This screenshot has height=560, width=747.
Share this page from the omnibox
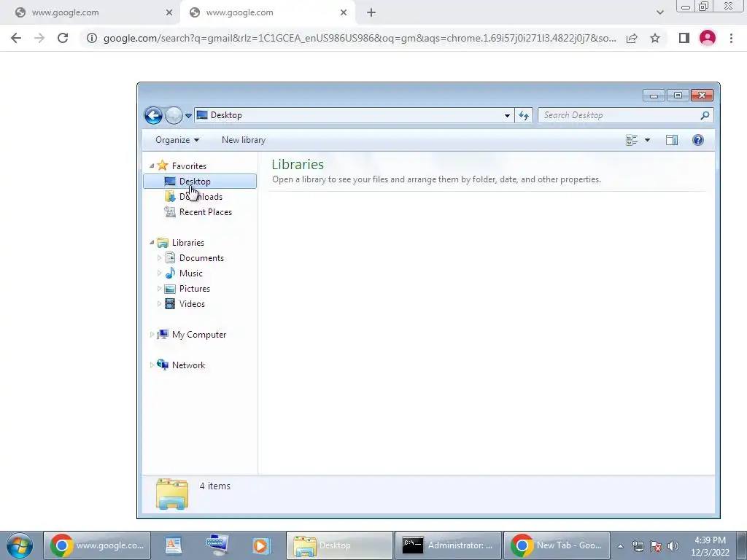pos(632,38)
